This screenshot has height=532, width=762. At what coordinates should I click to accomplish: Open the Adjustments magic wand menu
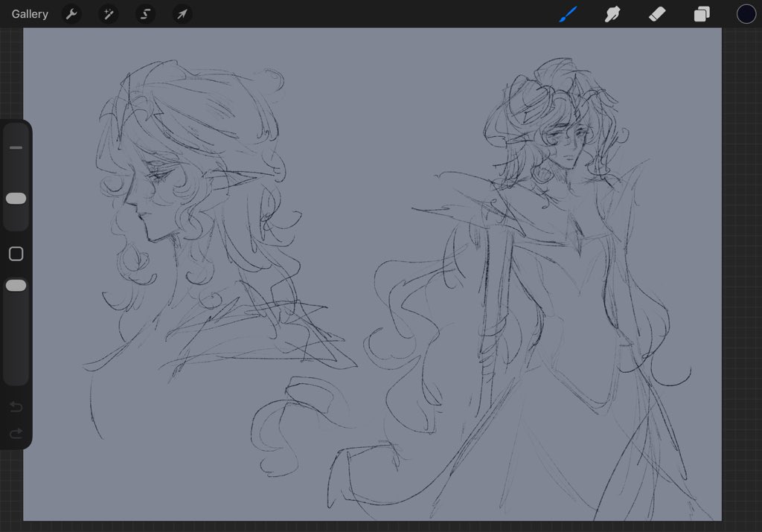[x=109, y=14]
